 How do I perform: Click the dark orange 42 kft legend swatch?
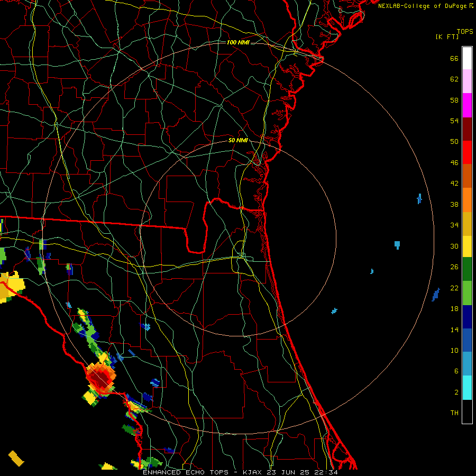[x=467, y=176]
